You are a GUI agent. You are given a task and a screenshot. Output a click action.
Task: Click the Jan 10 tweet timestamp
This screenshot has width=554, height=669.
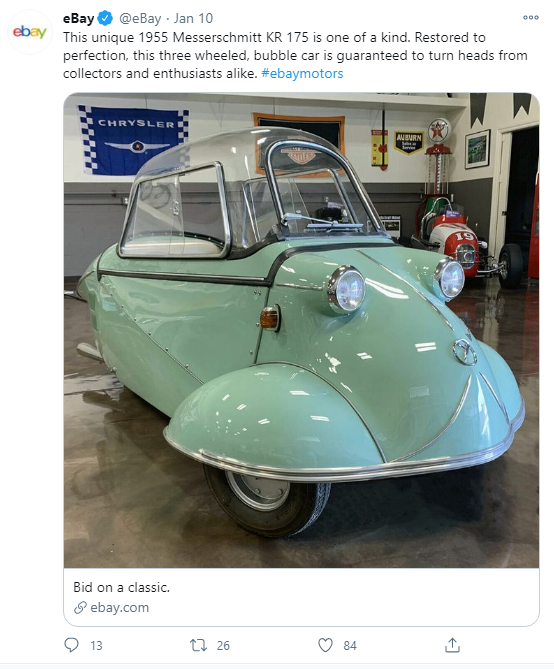(x=193, y=18)
